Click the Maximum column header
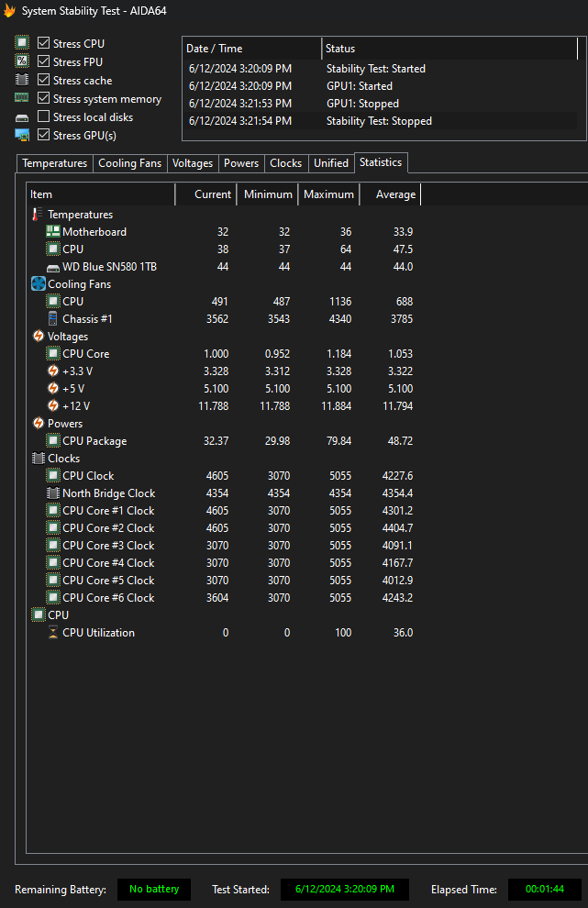This screenshot has width=588, height=908. tap(327, 194)
